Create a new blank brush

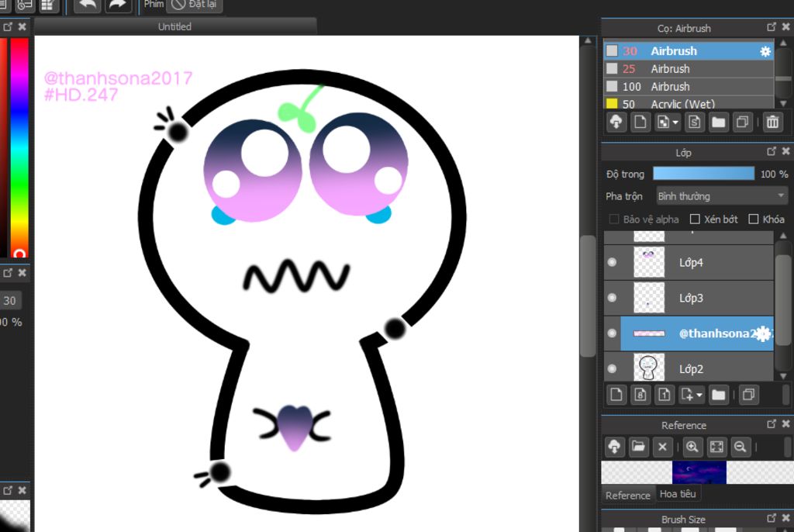pyautogui.click(x=640, y=122)
